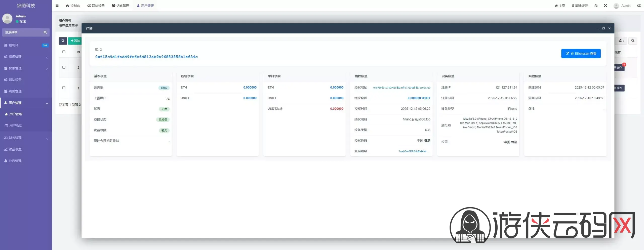Click the table search magnifier button
This screenshot has width=644, height=250.
[633, 41]
